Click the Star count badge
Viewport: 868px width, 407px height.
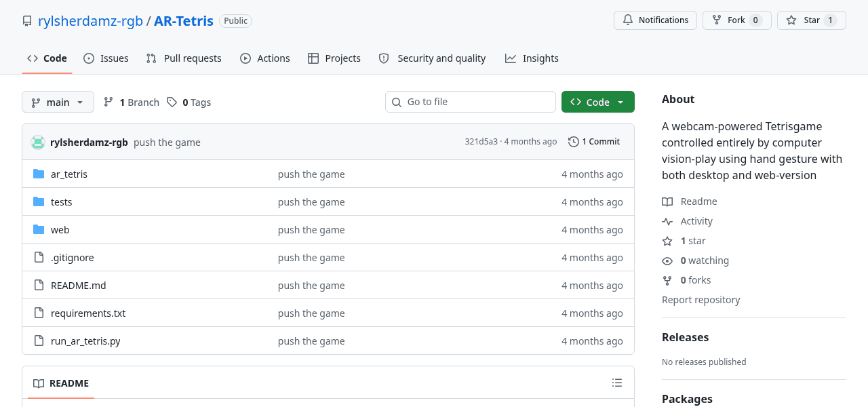click(830, 20)
